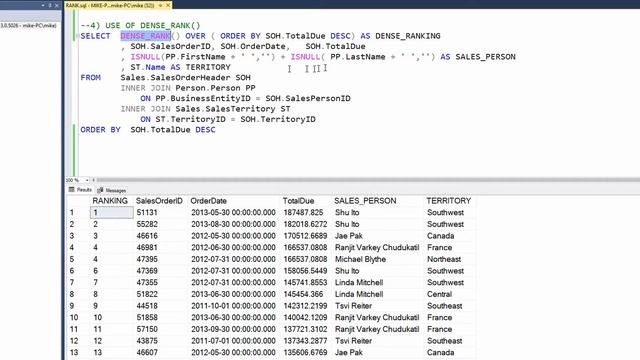The height and width of the screenshot is (360, 640).
Task: Click the DENSE_RANK highlighted keyword in query
Action: [x=146, y=36]
